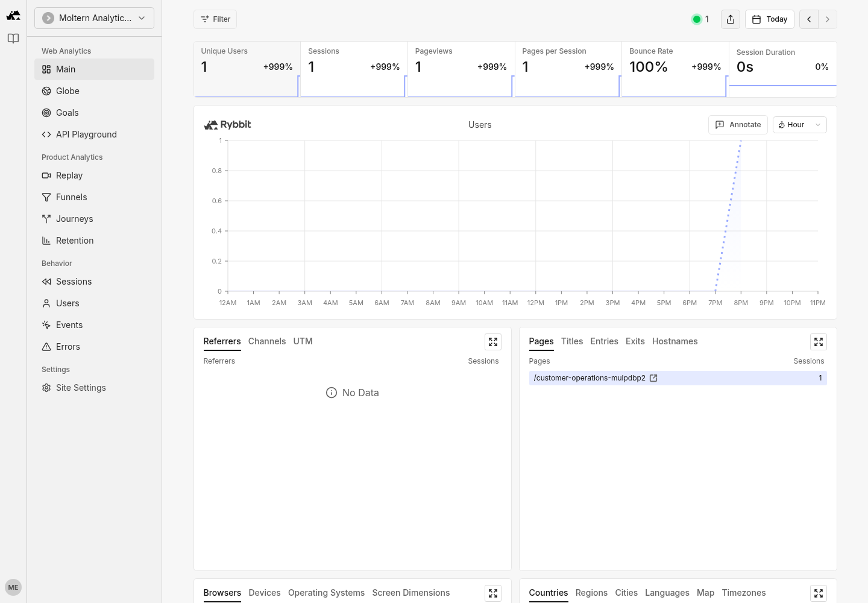Go to the previous date with the left arrow
The image size is (868, 603).
pyautogui.click(x=809, y=19)
